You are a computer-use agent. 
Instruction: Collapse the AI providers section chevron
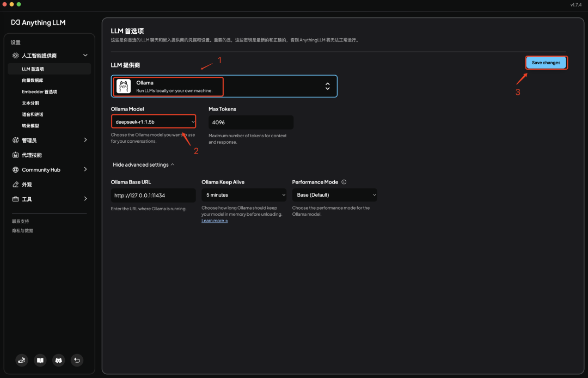click(x=85, y=55)
